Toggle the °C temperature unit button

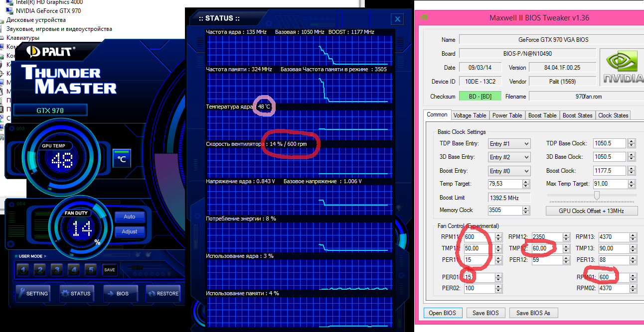tap(121, 159)
